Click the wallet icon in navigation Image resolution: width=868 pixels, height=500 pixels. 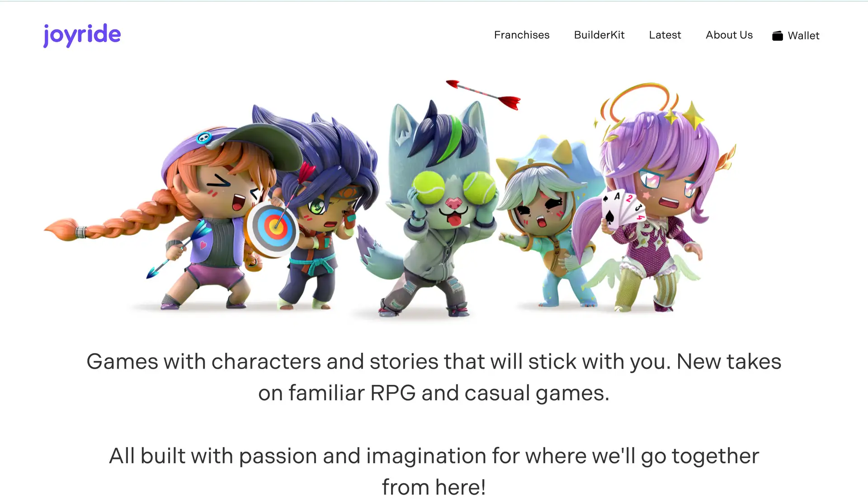(x=777, y=36)
